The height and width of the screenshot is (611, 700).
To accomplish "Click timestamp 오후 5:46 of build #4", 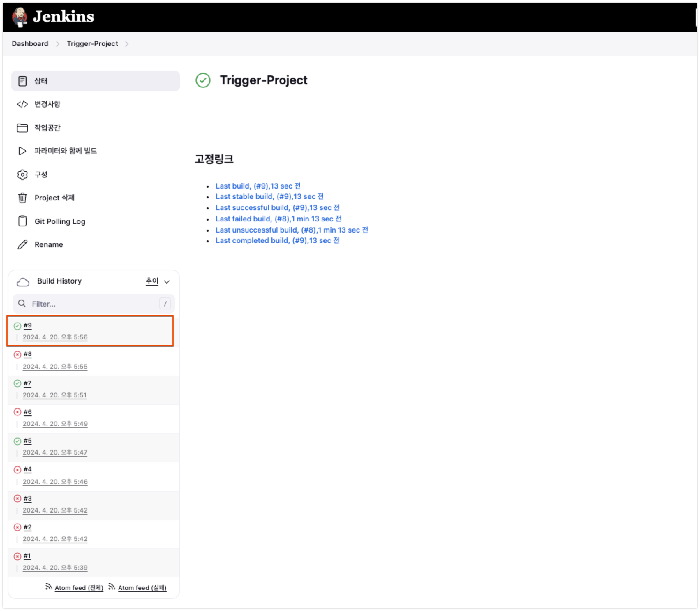I will click(x=55, y=482).
